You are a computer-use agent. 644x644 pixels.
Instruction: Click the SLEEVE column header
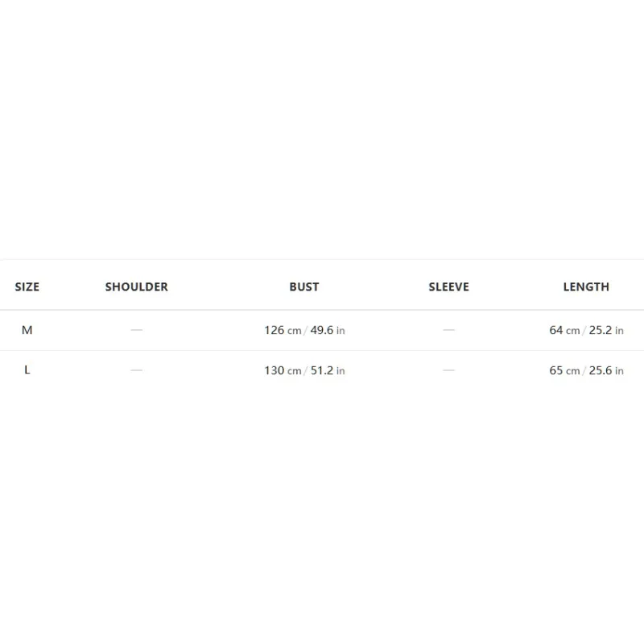tap(448, 287)
